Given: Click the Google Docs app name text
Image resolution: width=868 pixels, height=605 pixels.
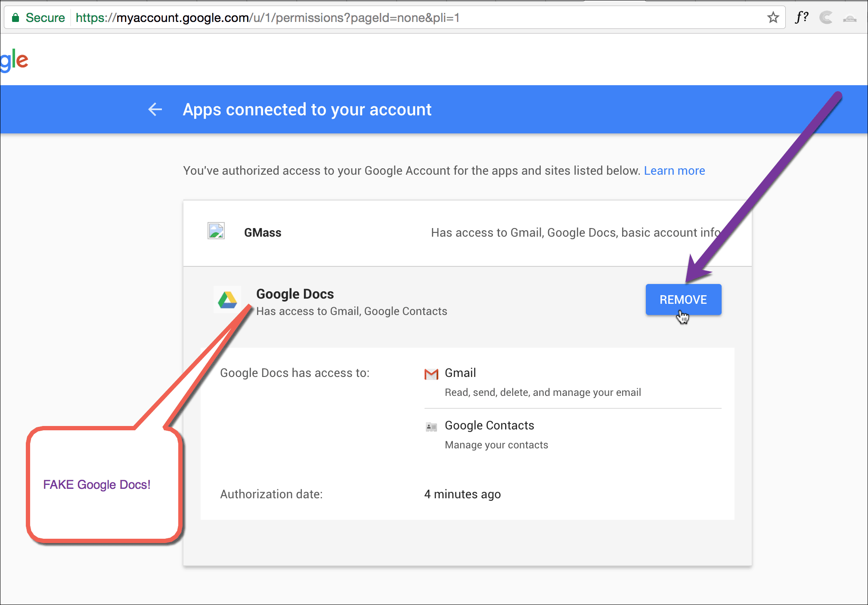Looking at the screenshot, I should coord(295,294).
